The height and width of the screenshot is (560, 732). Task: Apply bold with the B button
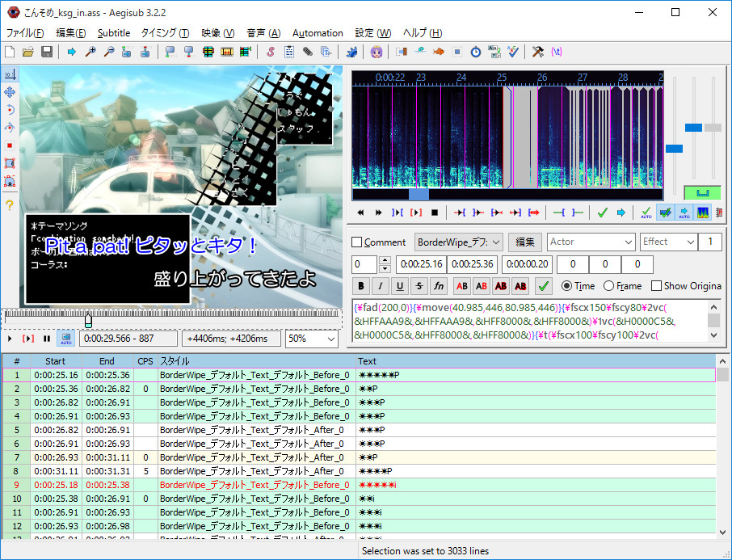coord(361,286)
